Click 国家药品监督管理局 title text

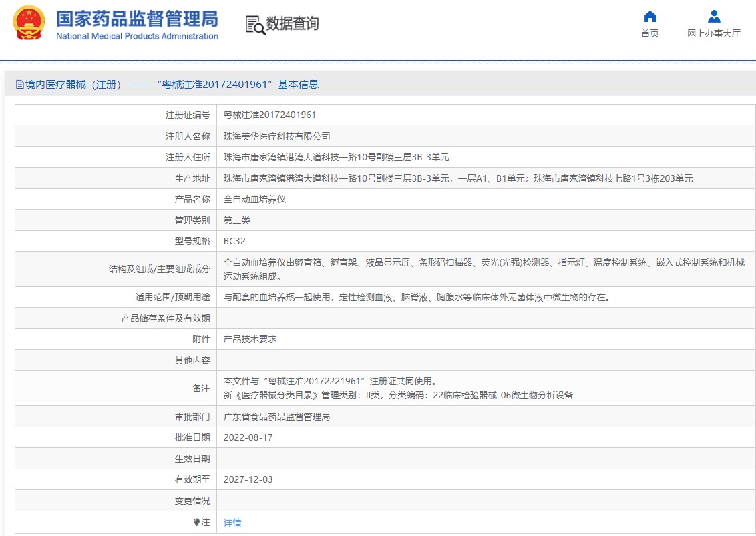point(137,19)
